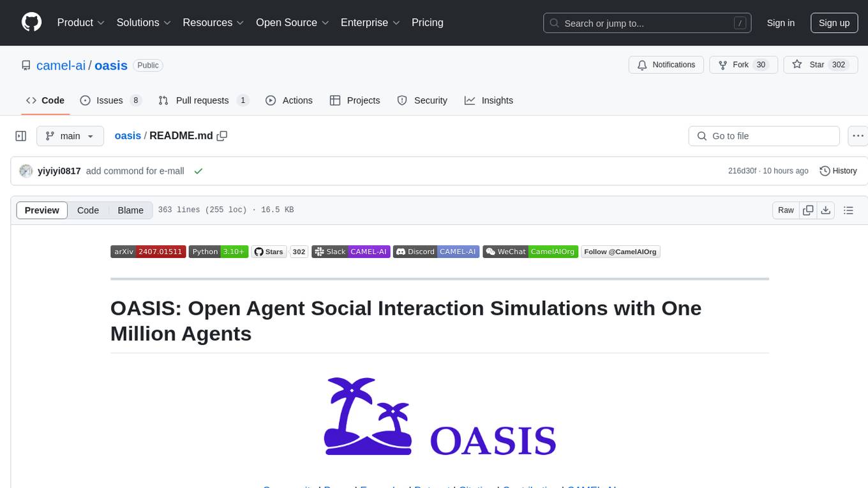Expand the Product menu
This screenshot has width=868, height=488.
pyautogui.click(x=81, y=22)
